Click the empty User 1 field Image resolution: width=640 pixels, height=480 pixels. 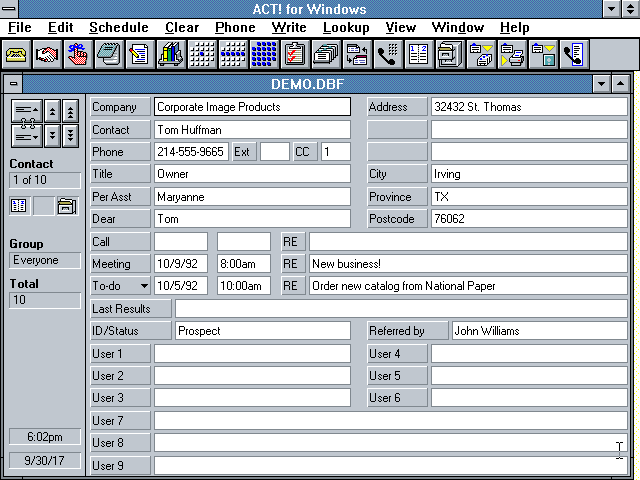(x=252, y=353)
